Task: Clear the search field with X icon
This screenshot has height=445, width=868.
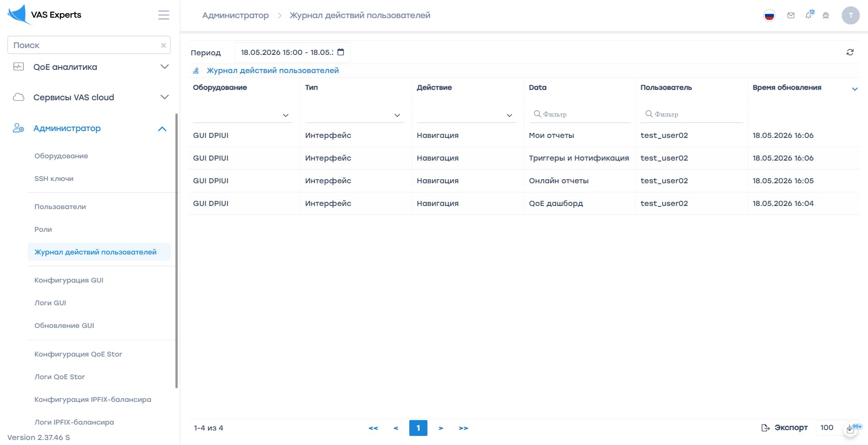Action: point(164,45)
